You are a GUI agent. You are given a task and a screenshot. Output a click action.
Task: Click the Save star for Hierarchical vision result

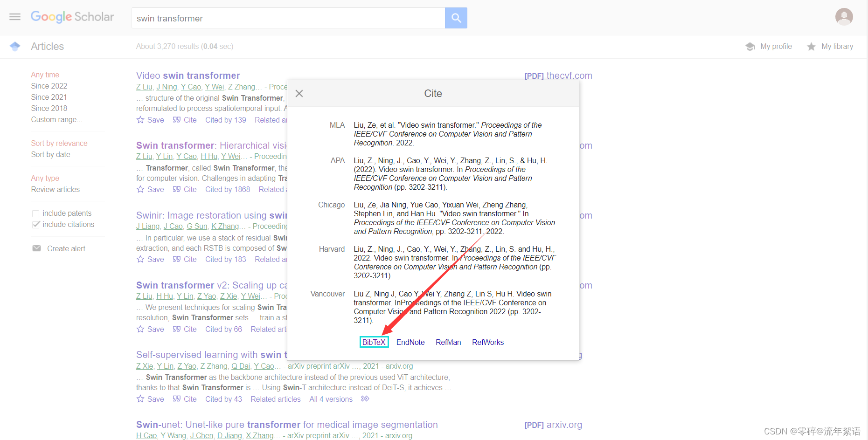[x=140, y=189]
